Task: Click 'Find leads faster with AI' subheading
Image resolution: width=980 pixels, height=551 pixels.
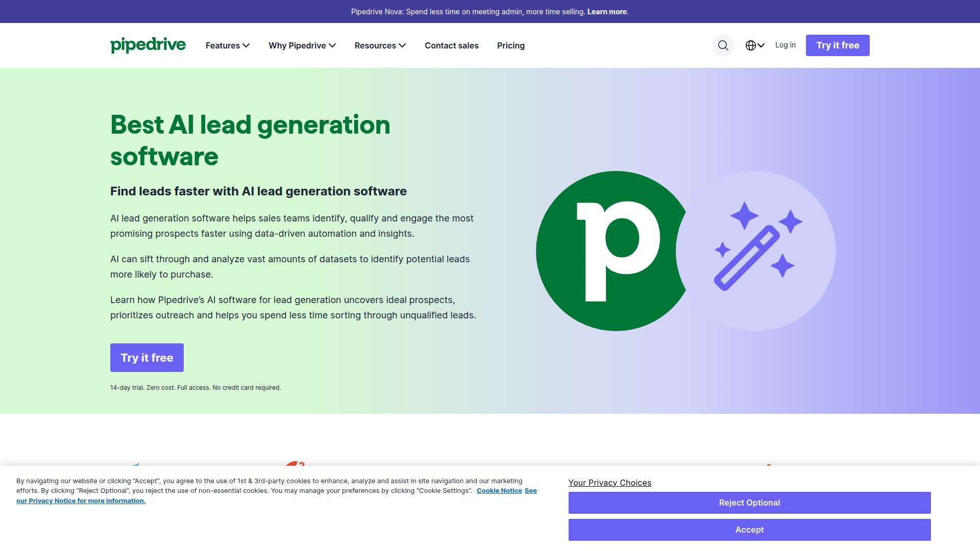Action: tap(258, 191)
